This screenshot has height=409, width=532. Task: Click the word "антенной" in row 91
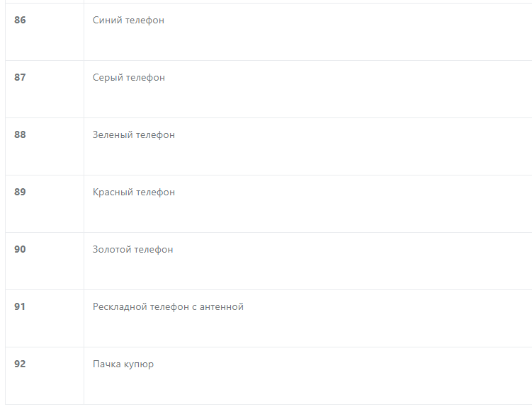point(222,307)
